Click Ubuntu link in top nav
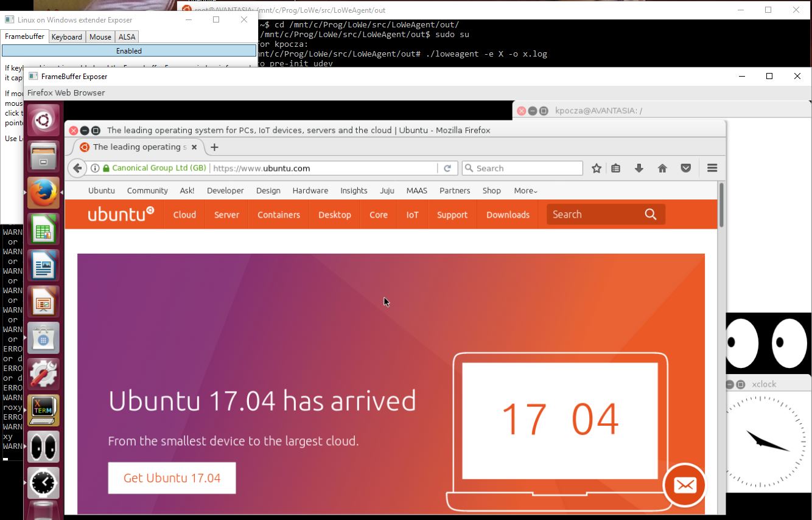The width and height of the screenshot is (812, 520). [101, 190]
